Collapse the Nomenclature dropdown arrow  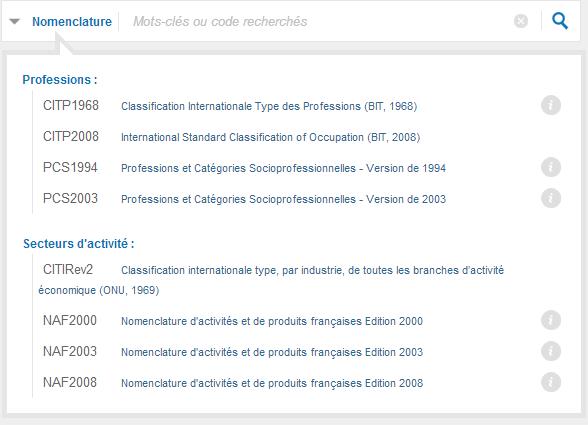coord(15,21)
